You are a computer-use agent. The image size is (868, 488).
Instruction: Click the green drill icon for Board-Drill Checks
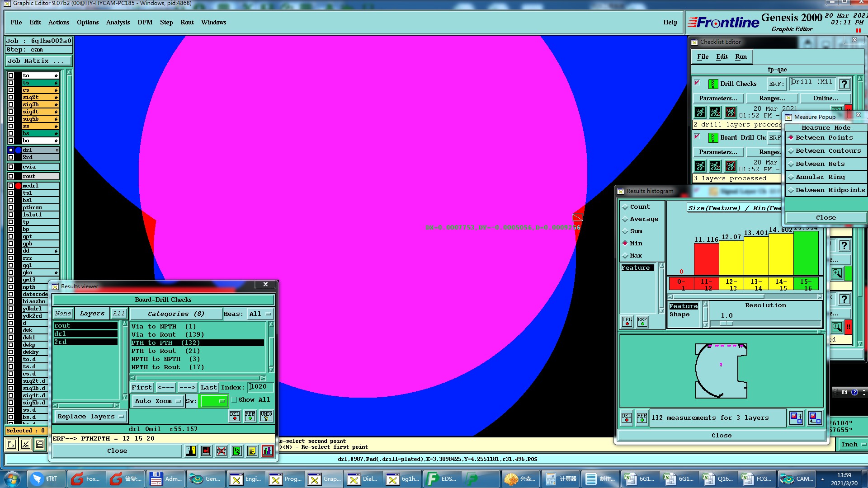(x=713, y=137)
